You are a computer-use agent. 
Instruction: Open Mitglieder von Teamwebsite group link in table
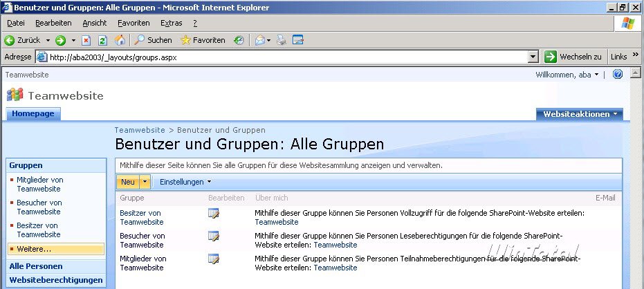click(x=143, y=263)
